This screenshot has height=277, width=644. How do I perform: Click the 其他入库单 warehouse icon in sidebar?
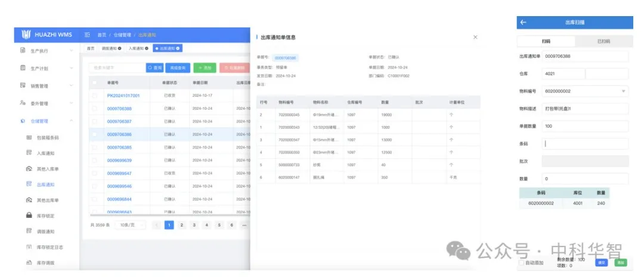[x=29, y=169]
